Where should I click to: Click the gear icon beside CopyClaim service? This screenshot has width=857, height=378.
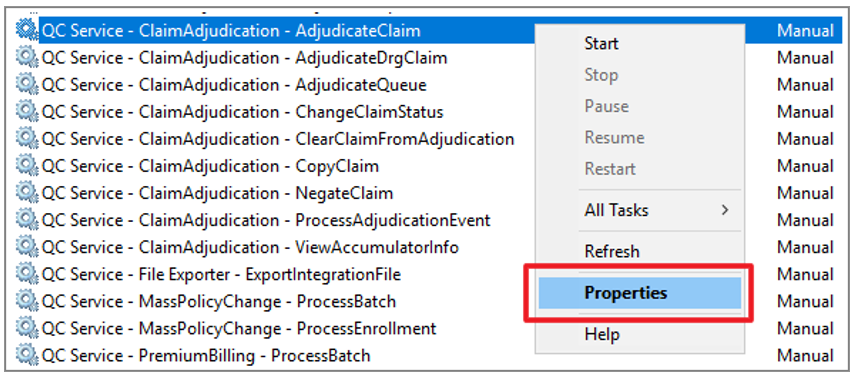point(26,166)
